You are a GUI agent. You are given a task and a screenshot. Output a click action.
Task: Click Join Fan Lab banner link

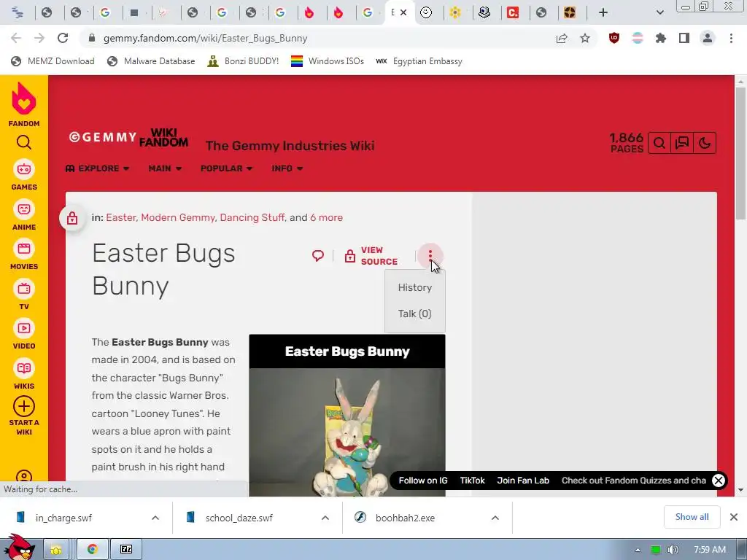point(523,481)
